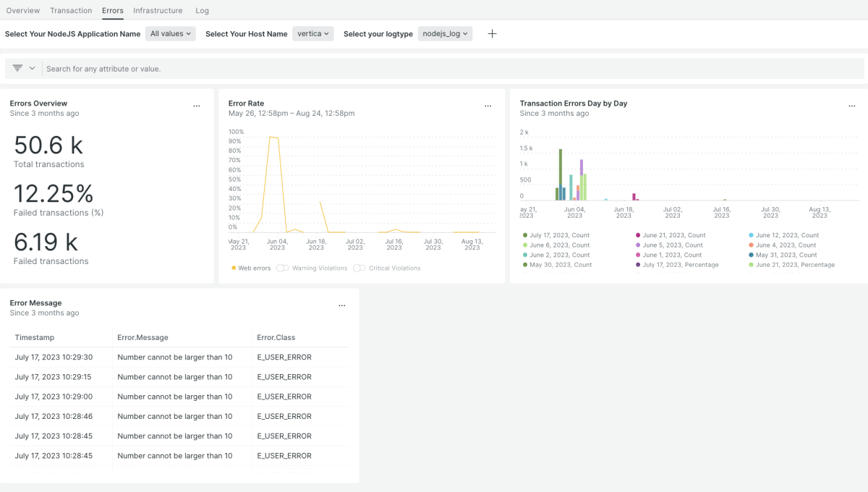This screenshot has height=492, width=868.
Task: Click the Error.Class column header
Action: (276, 338)
